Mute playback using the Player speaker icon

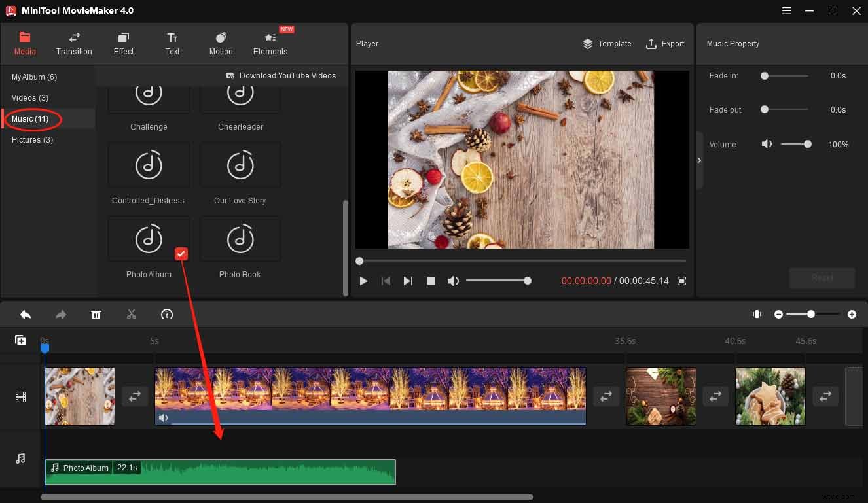click(x=453, y=281)
